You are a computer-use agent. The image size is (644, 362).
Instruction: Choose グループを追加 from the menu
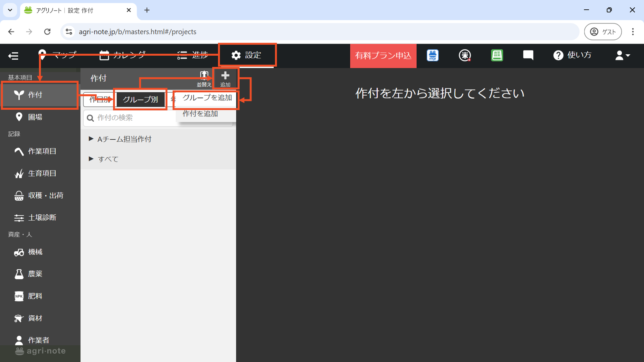(207, 98)
